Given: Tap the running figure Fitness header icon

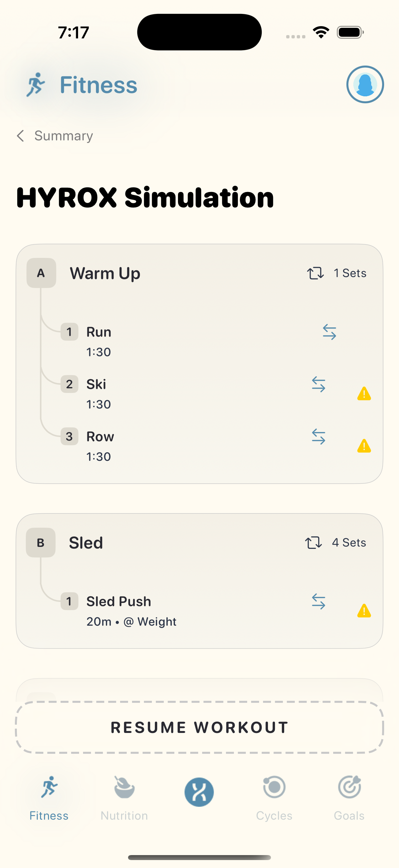Looking at the screenshot, I should pos(36,84).
